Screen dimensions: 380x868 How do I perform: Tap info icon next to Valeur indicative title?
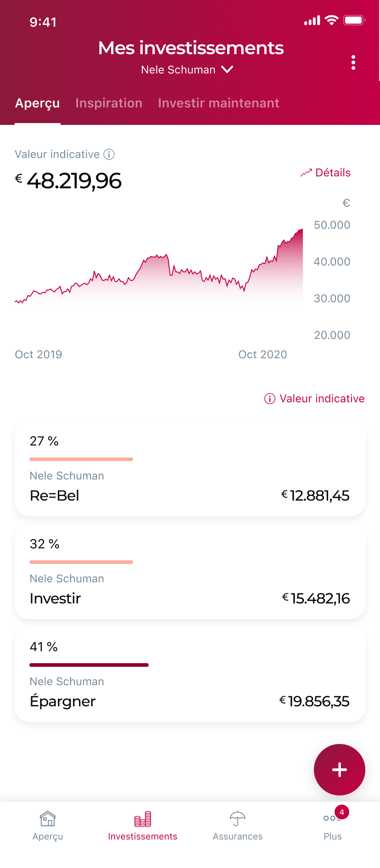click(x=109, y=154)
